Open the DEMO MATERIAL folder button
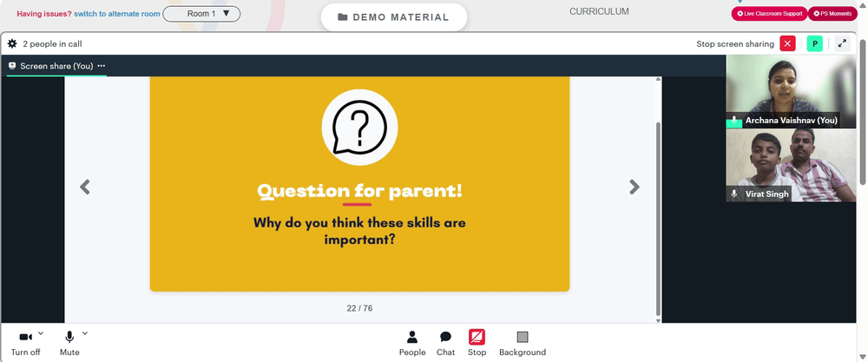The image size is (868, 362). click(393, 17)
